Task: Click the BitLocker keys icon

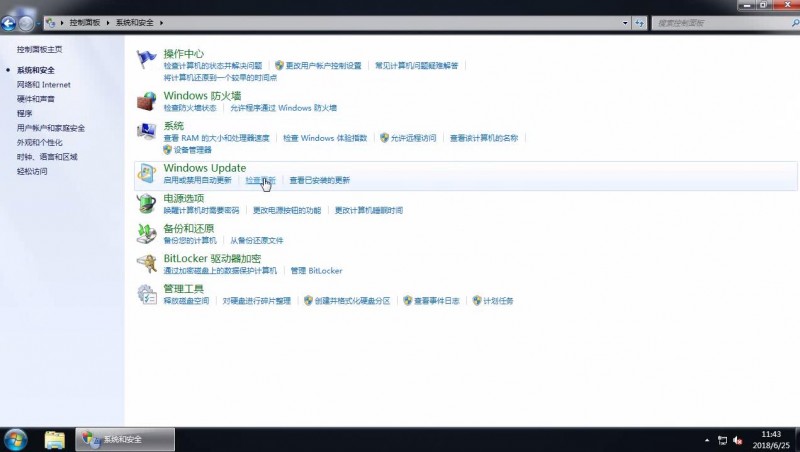Action: pyautogui.click(x=146, y=263)
